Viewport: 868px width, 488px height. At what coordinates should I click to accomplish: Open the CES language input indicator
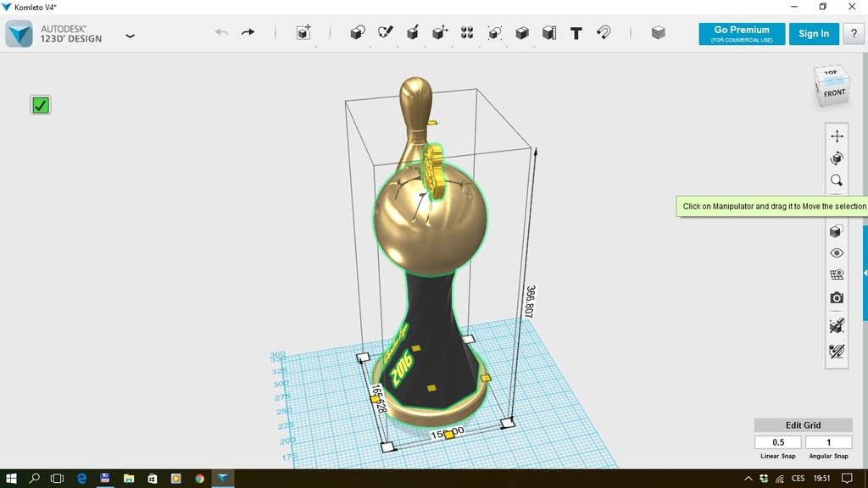click(798, 479)
